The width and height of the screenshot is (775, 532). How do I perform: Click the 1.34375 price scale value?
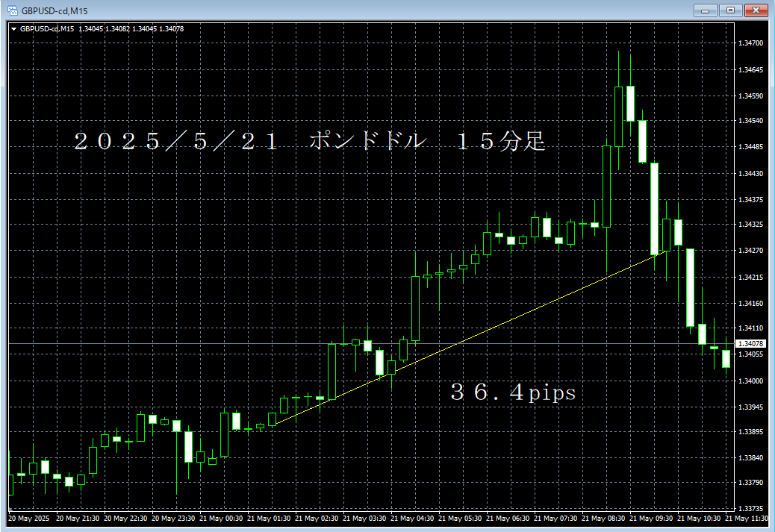click(x=750, y=199)
